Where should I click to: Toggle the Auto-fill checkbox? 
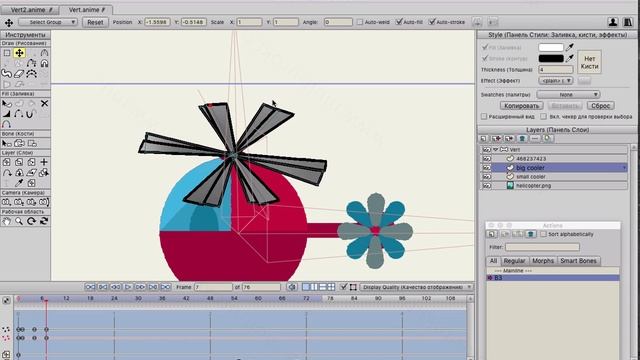click(399, 22)
